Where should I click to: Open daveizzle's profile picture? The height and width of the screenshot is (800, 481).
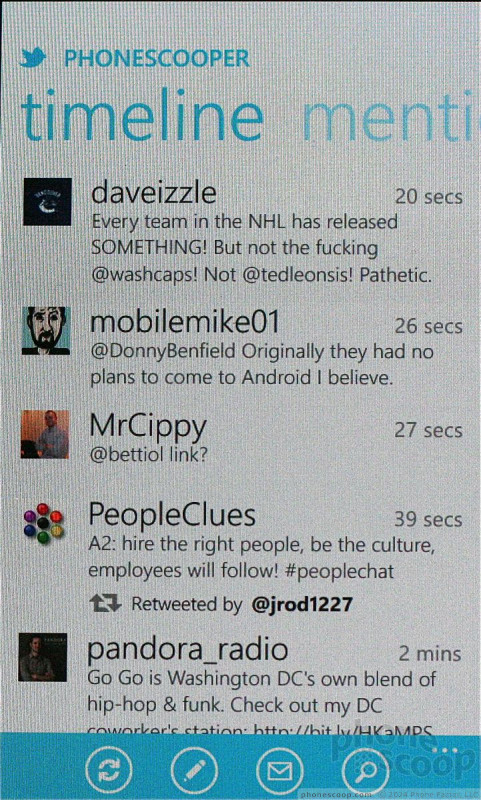47,202
